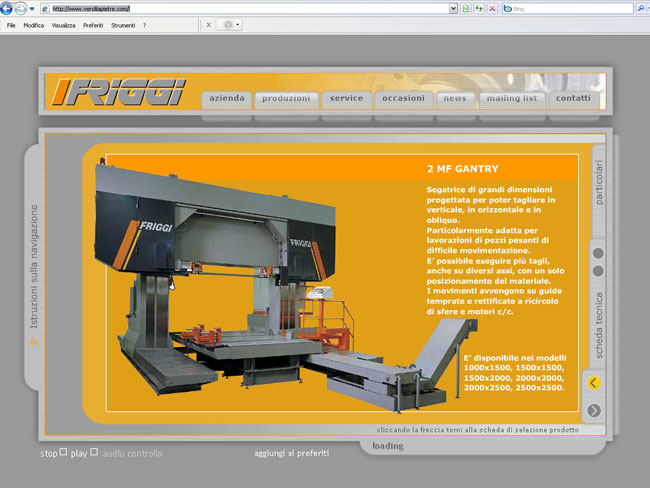
Task: Click the audio controllo label
Action: (132, 454)
